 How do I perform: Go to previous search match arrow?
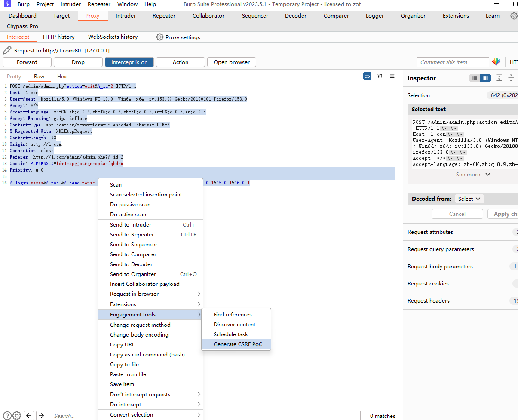(29, 416)
